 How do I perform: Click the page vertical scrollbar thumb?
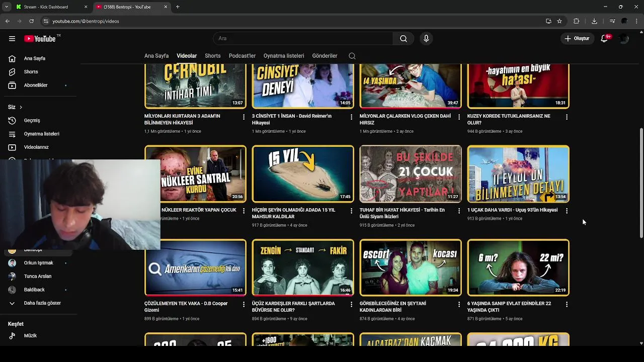641,184
